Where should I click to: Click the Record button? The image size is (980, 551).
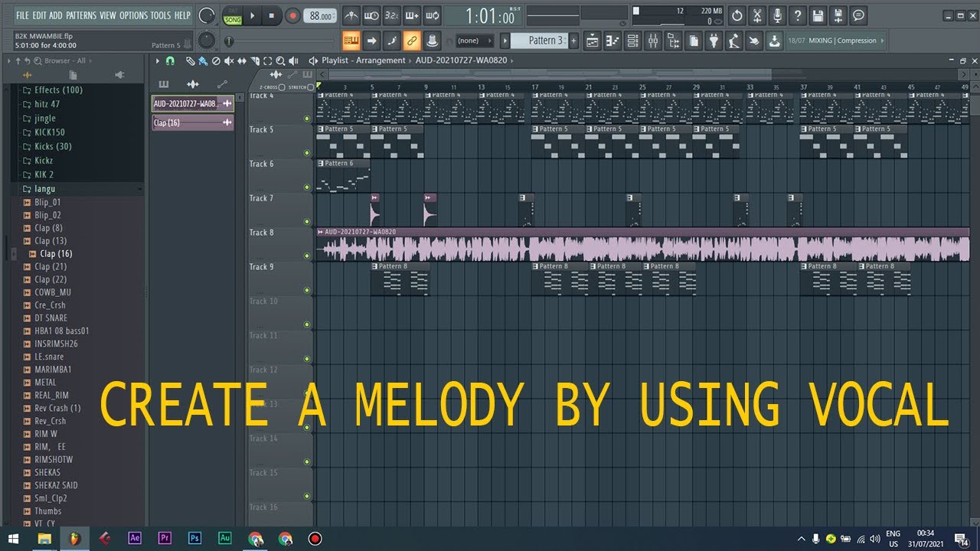pos(293,15)
